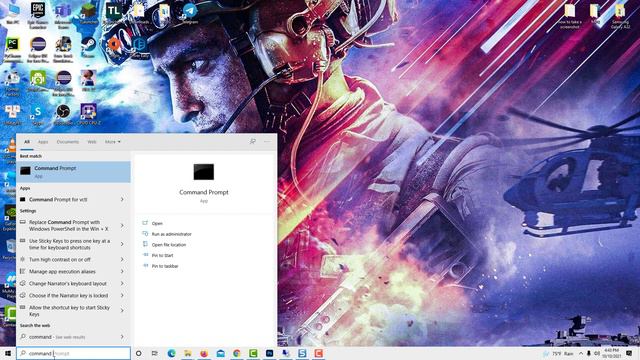
Task: Click the Windows Start button
Action: click(x=8, y=353)
